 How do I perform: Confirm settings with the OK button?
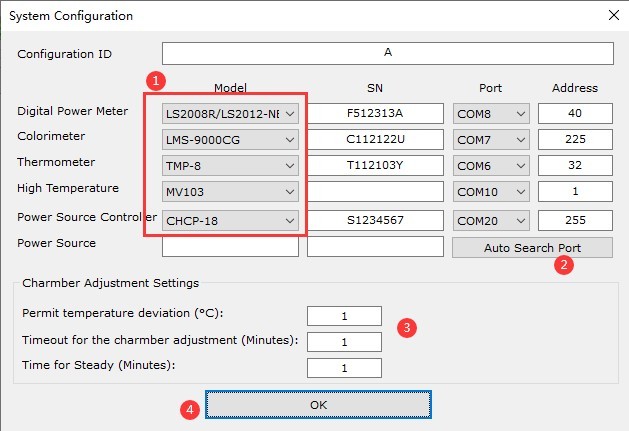pyautogui.click(x=319, y=405)
